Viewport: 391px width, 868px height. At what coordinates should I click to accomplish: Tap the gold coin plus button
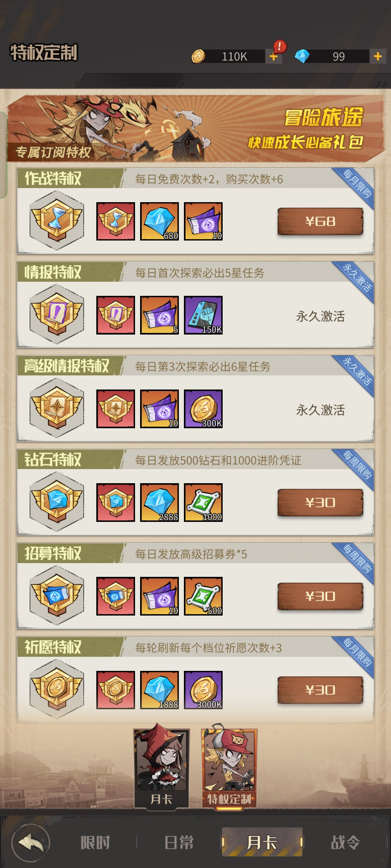click(x=274, y=56)
